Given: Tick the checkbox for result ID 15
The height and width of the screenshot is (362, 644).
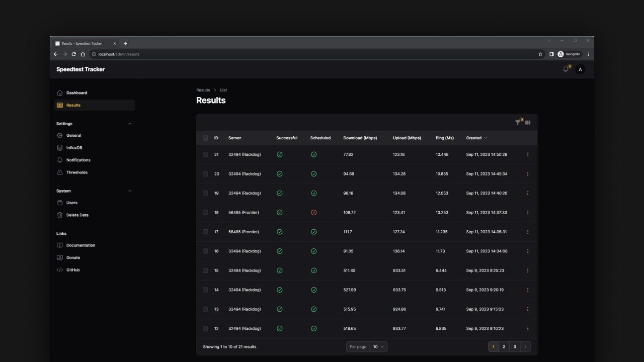Looking at the screenshot, I should pos(205,270).
